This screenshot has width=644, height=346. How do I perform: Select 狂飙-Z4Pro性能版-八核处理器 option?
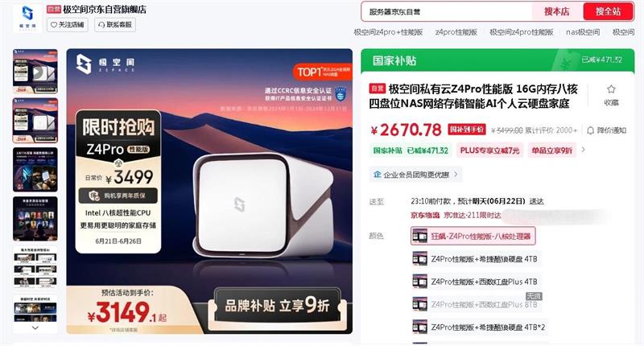pyautogui.click(x=473, y=236)
